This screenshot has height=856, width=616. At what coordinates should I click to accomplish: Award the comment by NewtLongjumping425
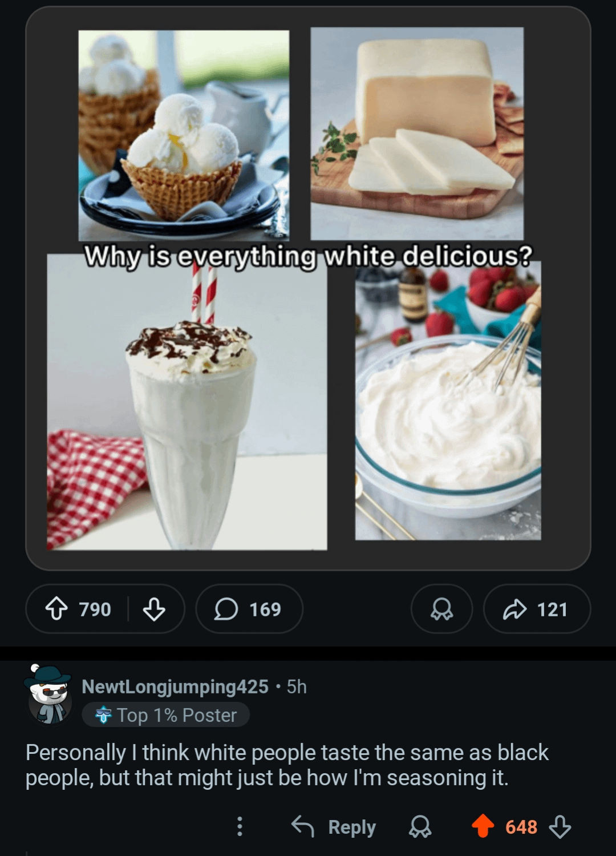pyautogui.click(x=420, y=826)
